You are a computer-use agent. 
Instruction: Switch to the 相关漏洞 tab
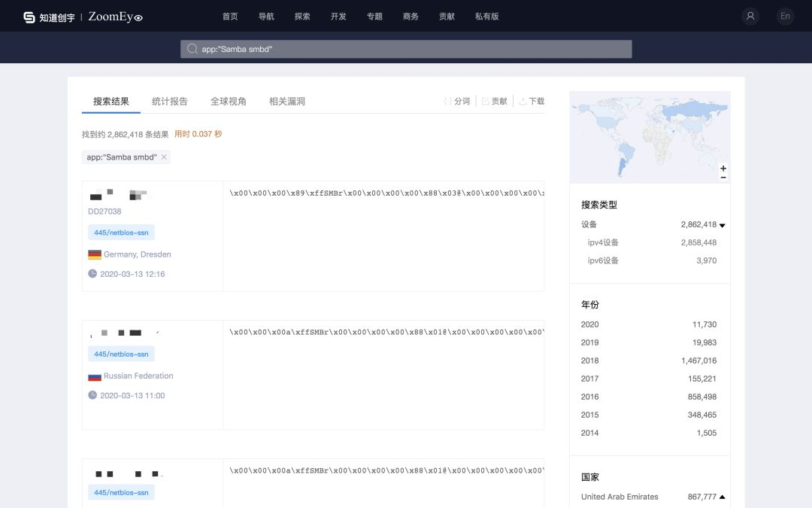tap(287, 101)
